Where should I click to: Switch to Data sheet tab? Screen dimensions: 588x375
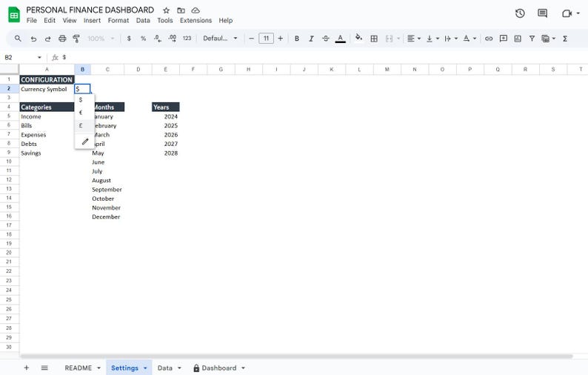(164, 368)
